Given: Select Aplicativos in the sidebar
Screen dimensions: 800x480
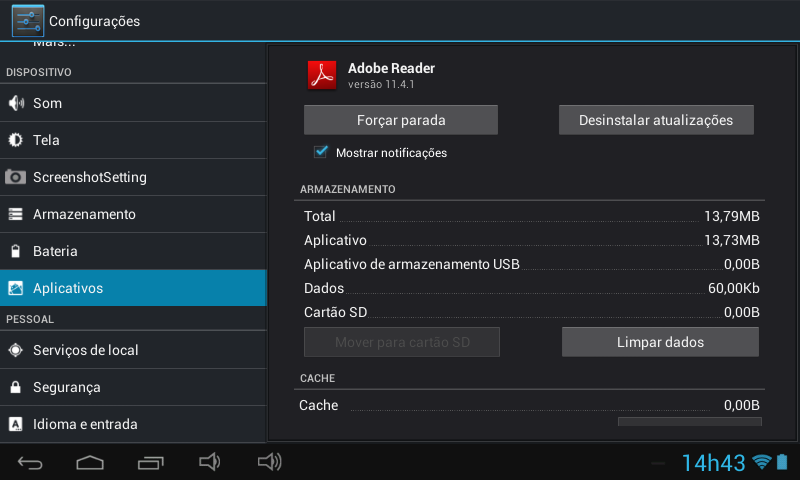Looking at the screenshot, I should [x=133, y=288].
